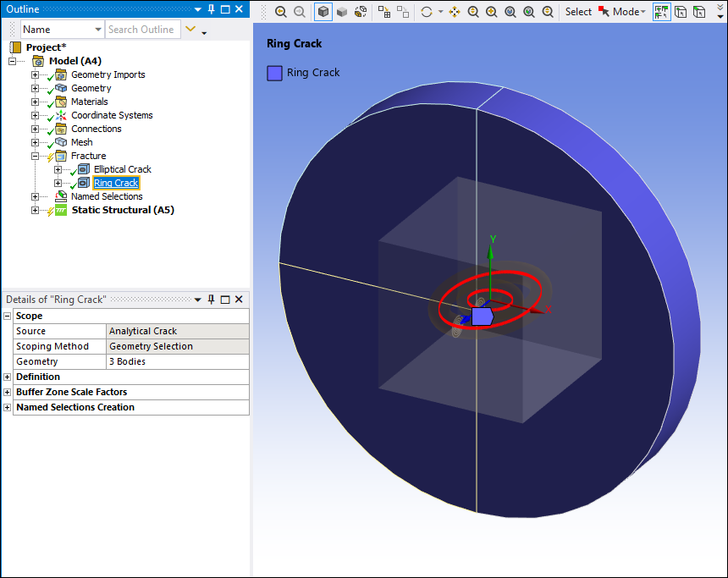Image resolution: width=728 pixels, height=578 pixels.
Task: Click the Coordinate Systems triad icon
Action: click(x=61, y=115)
